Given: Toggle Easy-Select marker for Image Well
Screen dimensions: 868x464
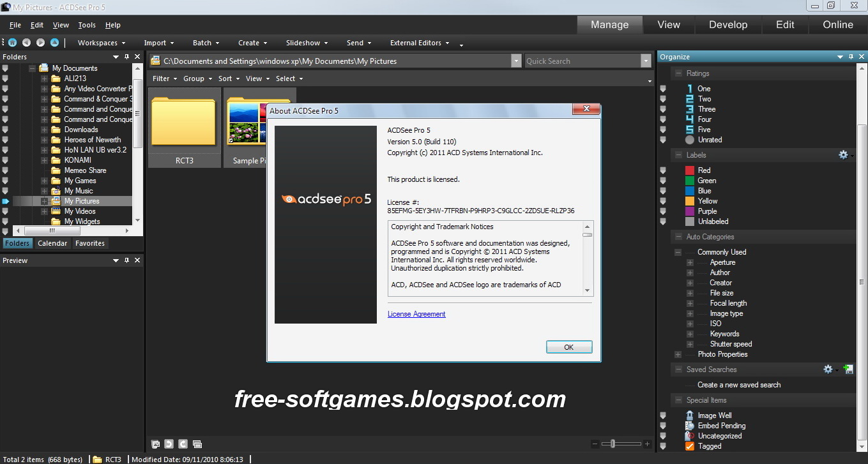Looking at the screenshot, I should point(663,415).
